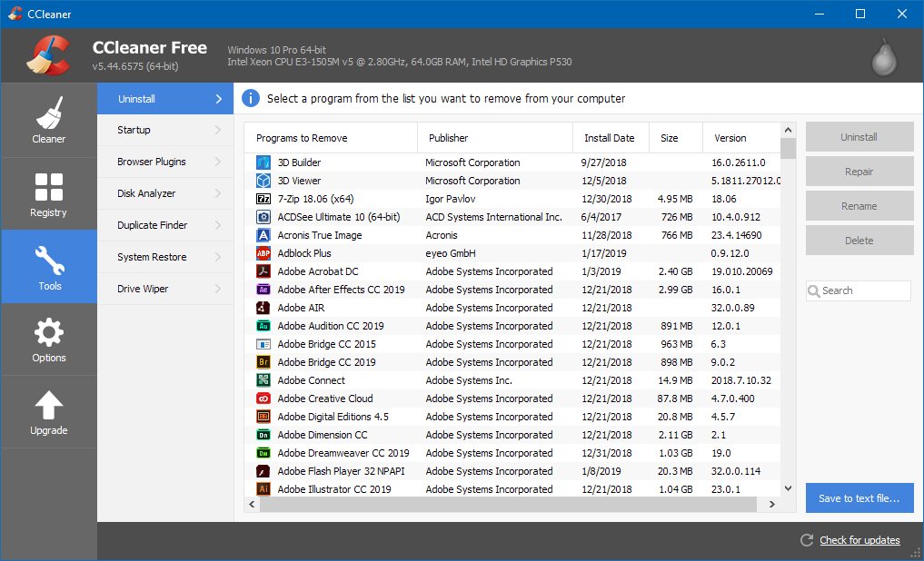Viewport: 924px width, 561px height.
Task: Click the Adobe Creative Cloud icon
Action: [x=263, y=399]
